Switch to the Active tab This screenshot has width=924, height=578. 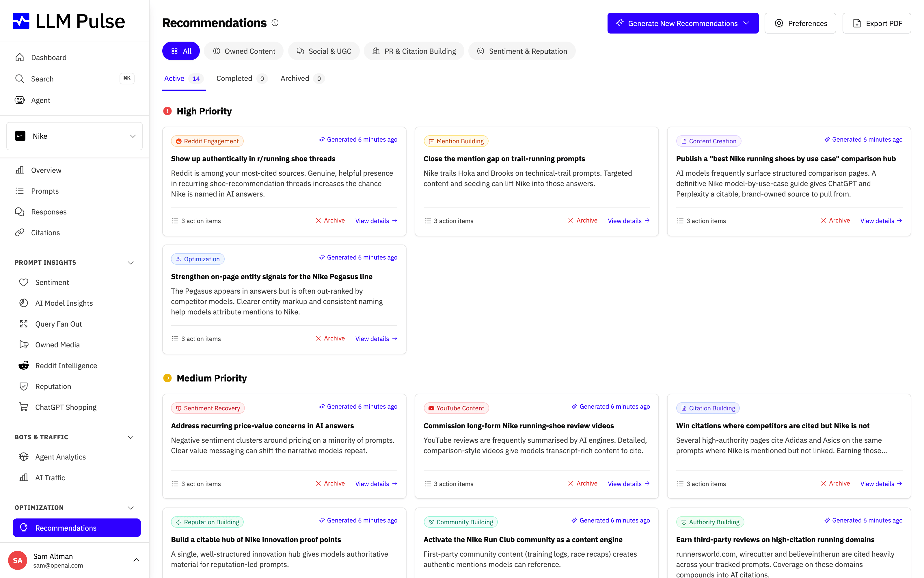[184, 78]
